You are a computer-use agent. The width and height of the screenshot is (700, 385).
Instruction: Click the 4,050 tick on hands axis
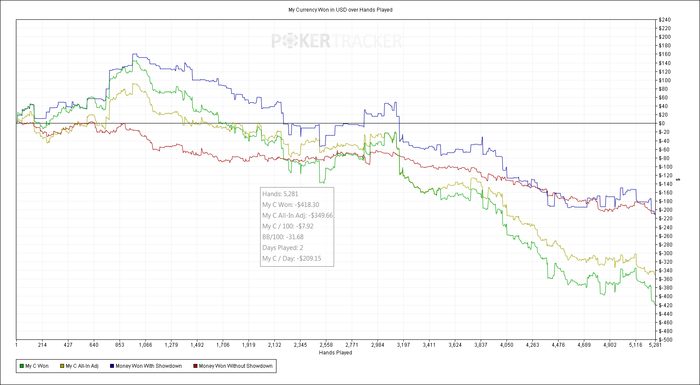pyautogui.click(x=507, y=345)
